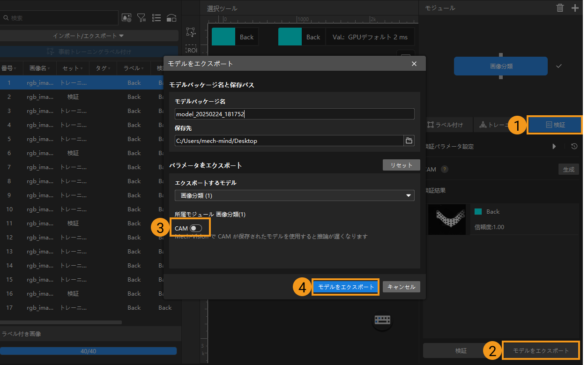The height and width of the screenshot is (365, 588).
Task: Browse the save folder with the folder icon
Action: [409, 141]
